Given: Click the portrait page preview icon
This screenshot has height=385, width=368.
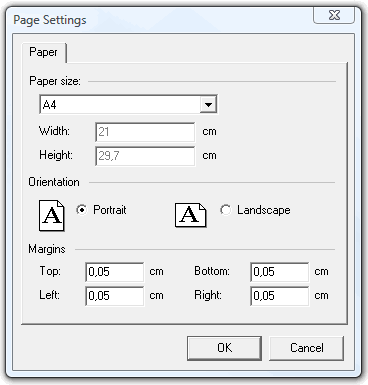Looking at the screenshot, I should pyautogui.click(x=52, y=215).
